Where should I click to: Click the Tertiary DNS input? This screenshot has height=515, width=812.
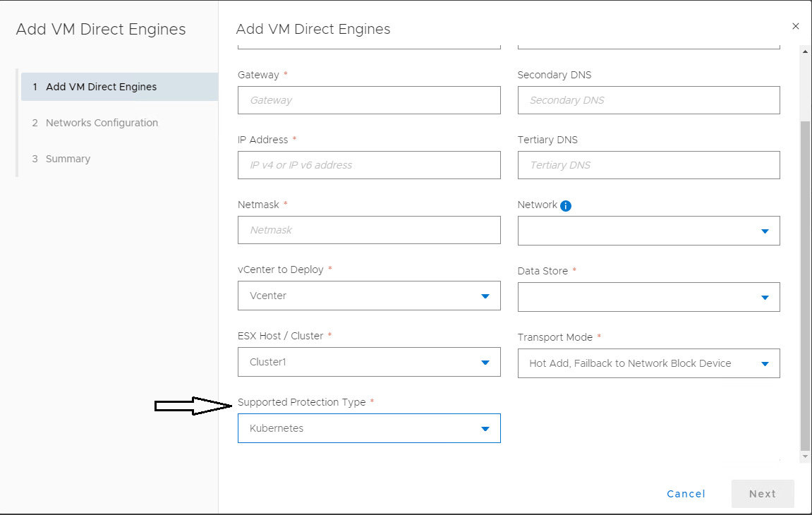tap(648, 165)
